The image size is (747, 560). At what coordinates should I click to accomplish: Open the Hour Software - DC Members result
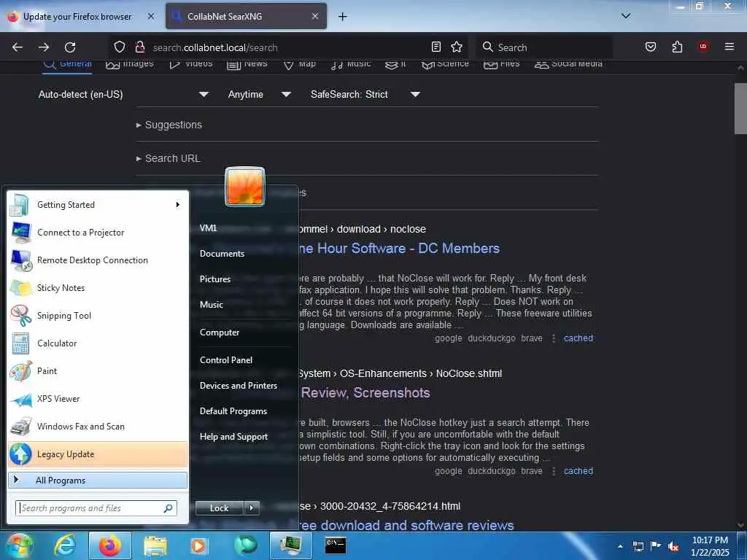[x=399, y=248]
